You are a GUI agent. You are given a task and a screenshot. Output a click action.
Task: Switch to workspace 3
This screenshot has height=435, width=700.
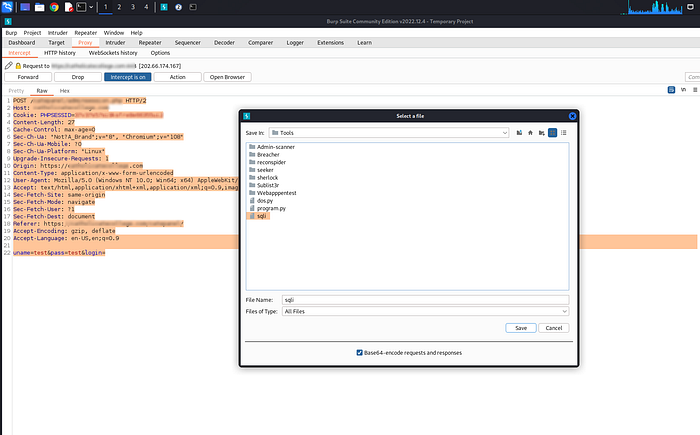(133, 7)
